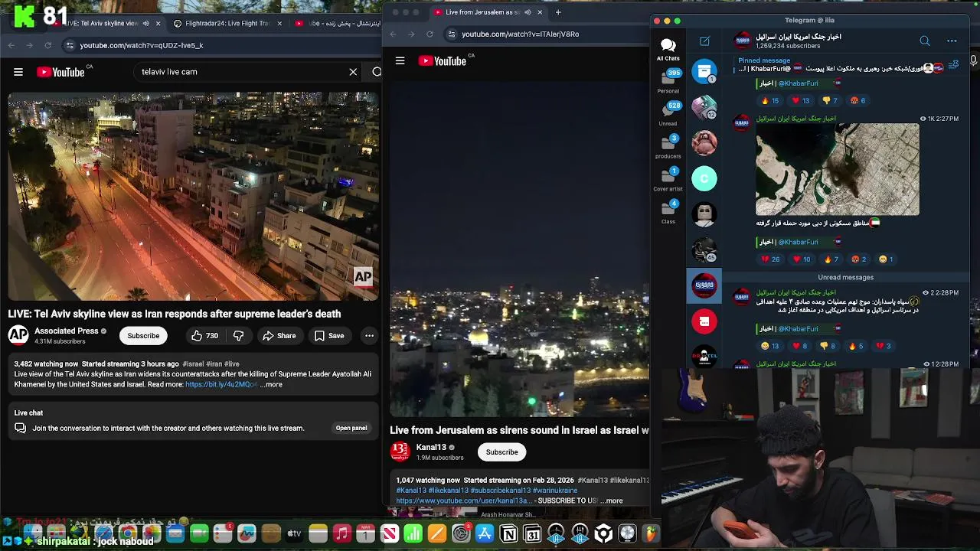Open the Associated Press channel avatar

click(18, 335)
